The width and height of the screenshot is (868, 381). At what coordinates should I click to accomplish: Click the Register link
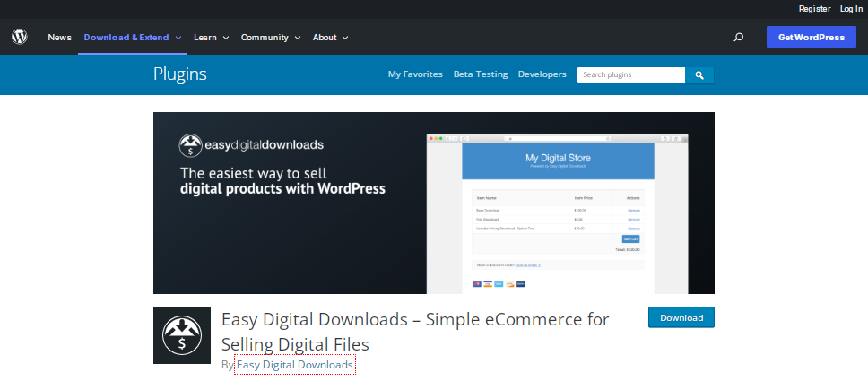point(814,9)
